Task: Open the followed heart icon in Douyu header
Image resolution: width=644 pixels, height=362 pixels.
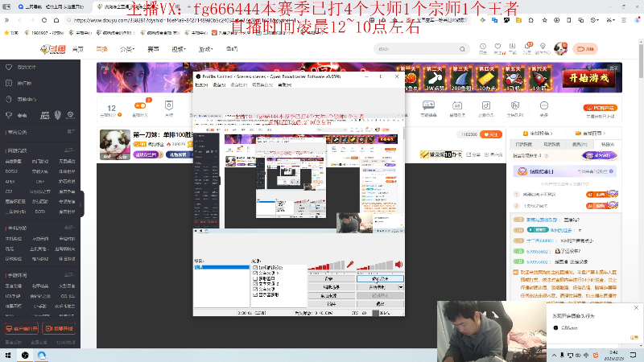Action: [x=497, y=48]
